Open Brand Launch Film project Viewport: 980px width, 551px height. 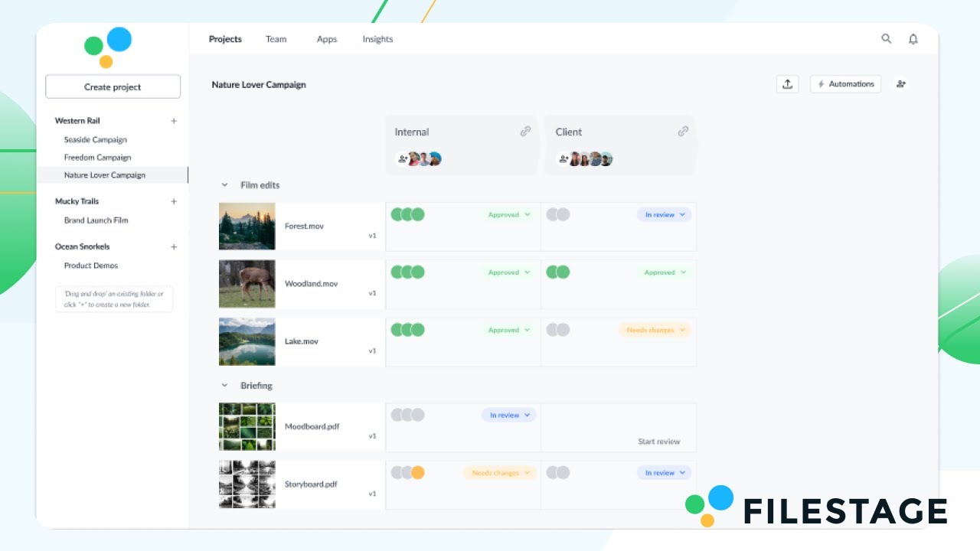pos(96,220)
